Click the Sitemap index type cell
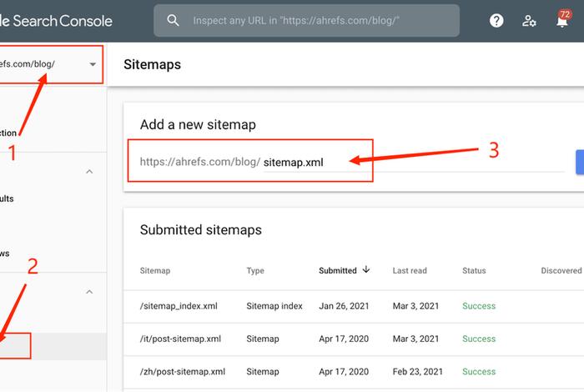The height and width of the screenshot is (392, 584). (274, 306)
